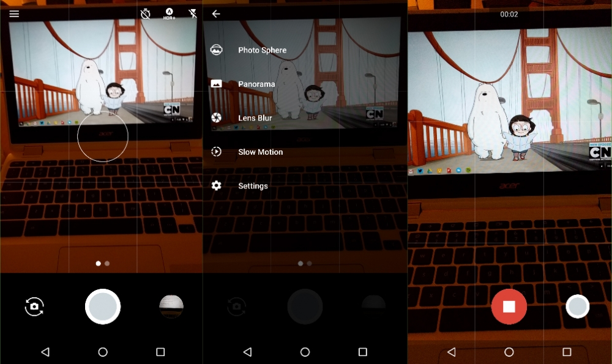Screen dimensions: 612x364
Task: Select Lens Blur mode label
Action: click(x=255, y=118)
